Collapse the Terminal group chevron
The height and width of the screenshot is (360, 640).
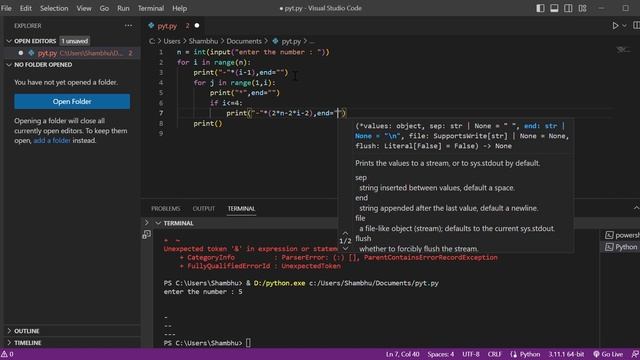(158, 223)
